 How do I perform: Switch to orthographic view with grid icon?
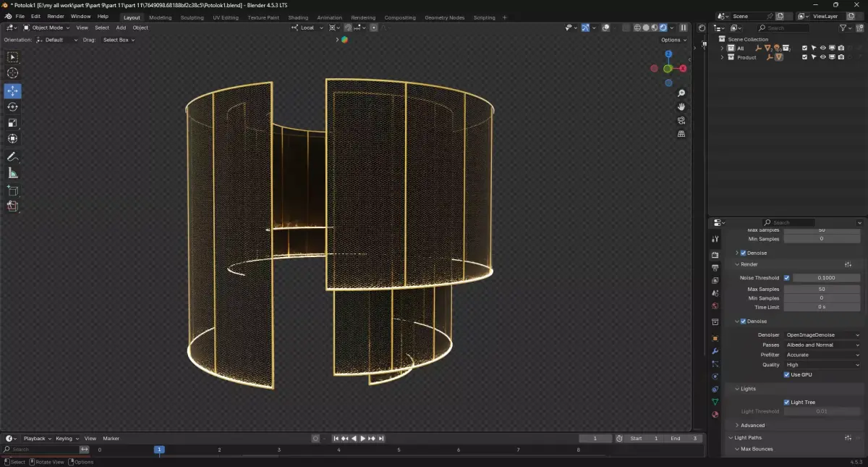(x=681, y=134)
